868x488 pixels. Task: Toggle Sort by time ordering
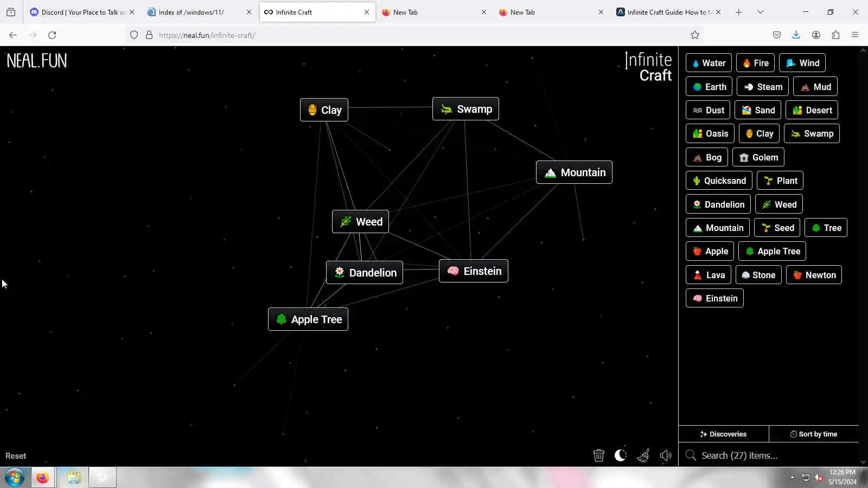814,434
